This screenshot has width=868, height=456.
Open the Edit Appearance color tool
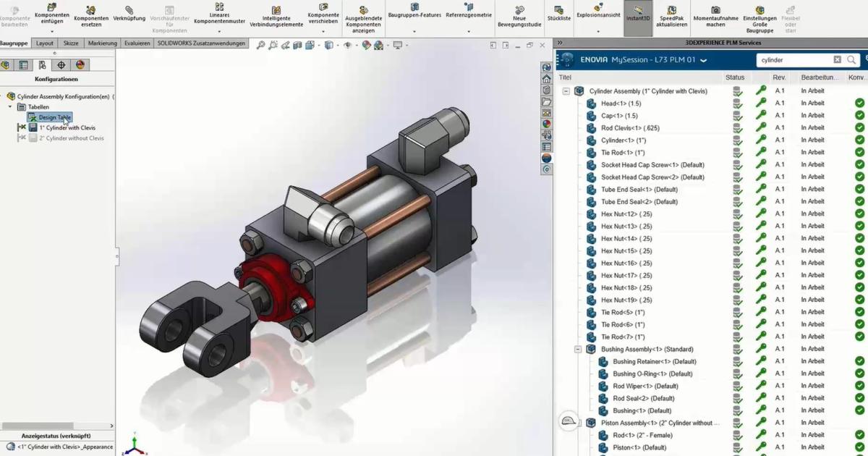coord(367,45)
